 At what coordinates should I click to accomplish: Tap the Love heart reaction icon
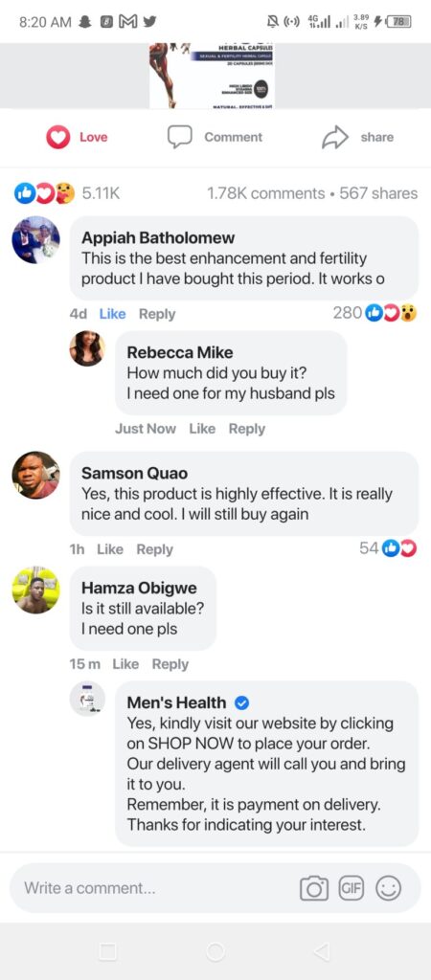58,137
